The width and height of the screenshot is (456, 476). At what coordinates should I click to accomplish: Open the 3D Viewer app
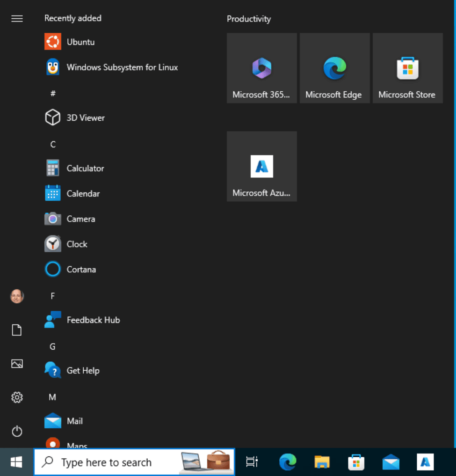click(x=86, y=117)
